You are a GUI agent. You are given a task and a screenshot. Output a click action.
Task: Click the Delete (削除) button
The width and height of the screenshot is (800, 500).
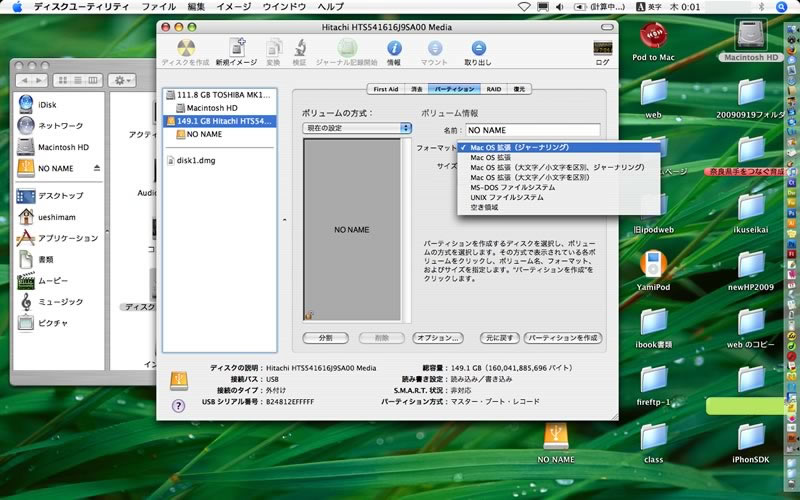point(382,338)
